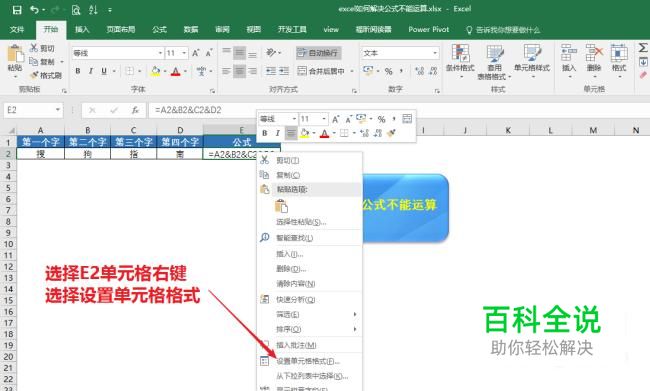Screen dimensions: 650x391
Task: Toggle center horizontal alignment in ribbon
Action: [239, 71]
